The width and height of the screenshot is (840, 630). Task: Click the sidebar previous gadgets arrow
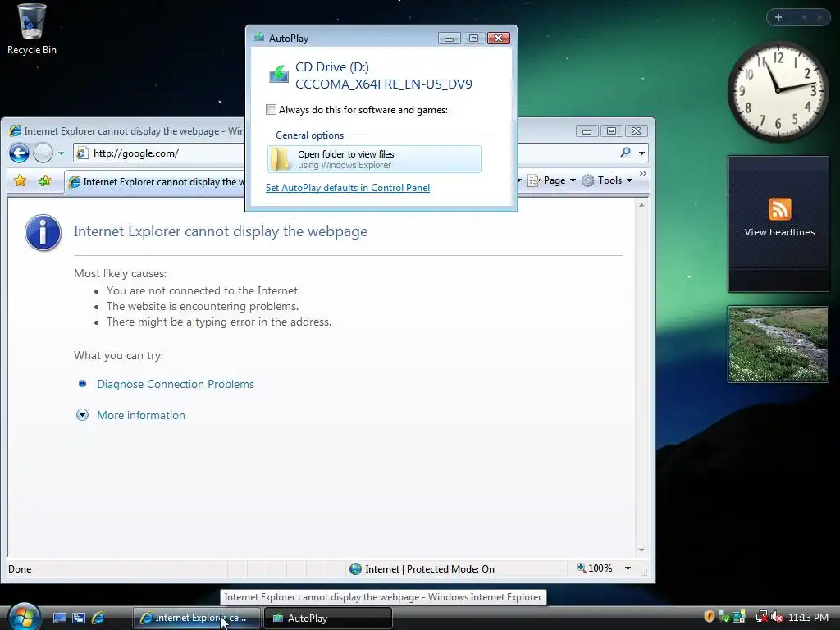[804, 17]
